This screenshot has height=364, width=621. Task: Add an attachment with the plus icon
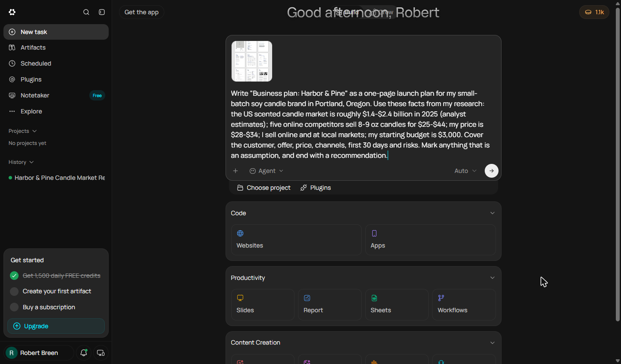(x=235, y=171)
